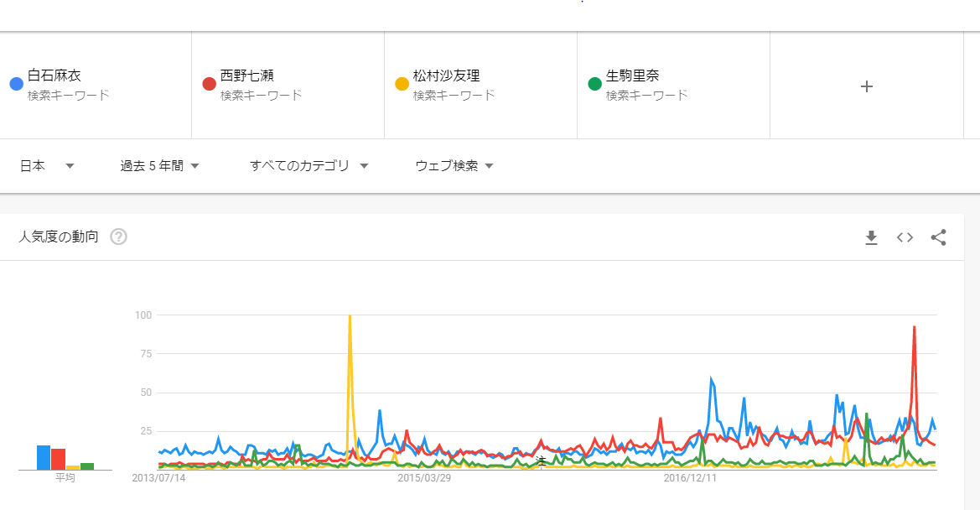This screenshot has width=980, height=510.
Task: Click the blue average bar in 平均 chart
Action: [44, 457]
